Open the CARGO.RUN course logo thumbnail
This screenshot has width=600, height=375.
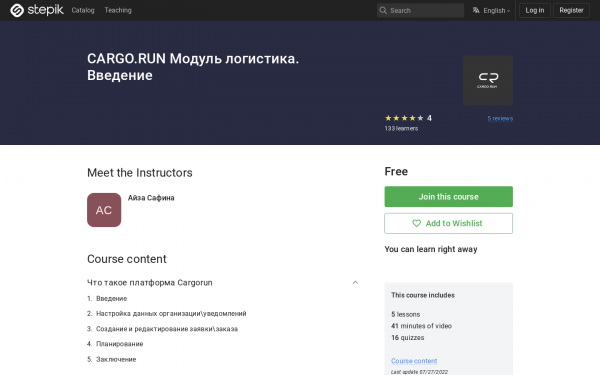coord(488,80)
